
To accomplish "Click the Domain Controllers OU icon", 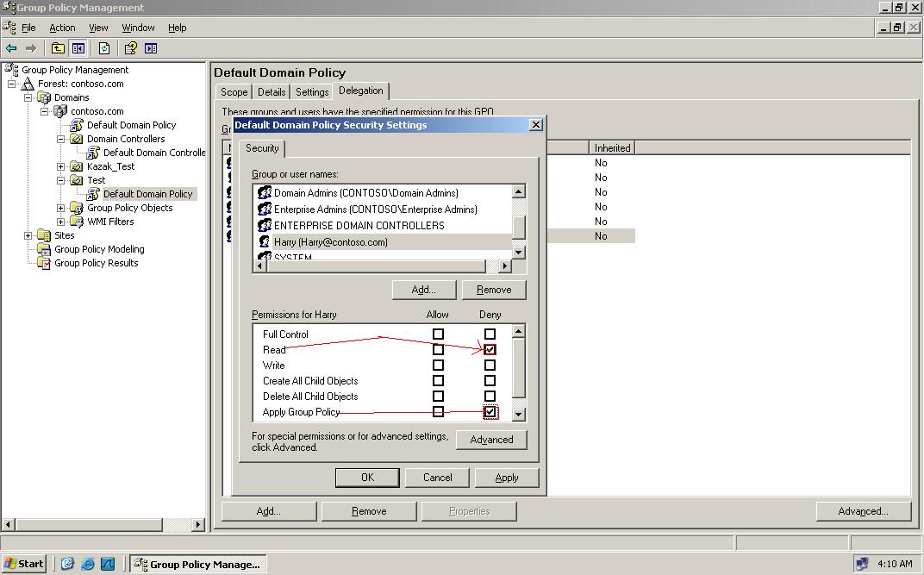I will pos(77,139).
